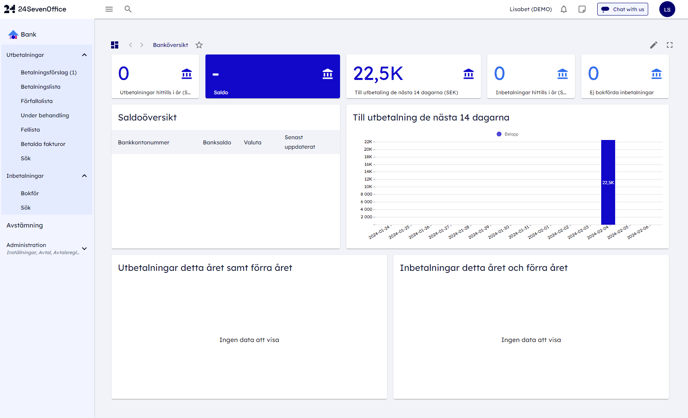Select Förfallolista in sidebar
The height and width of the screenshot is (418, 688).
(37, 101)
